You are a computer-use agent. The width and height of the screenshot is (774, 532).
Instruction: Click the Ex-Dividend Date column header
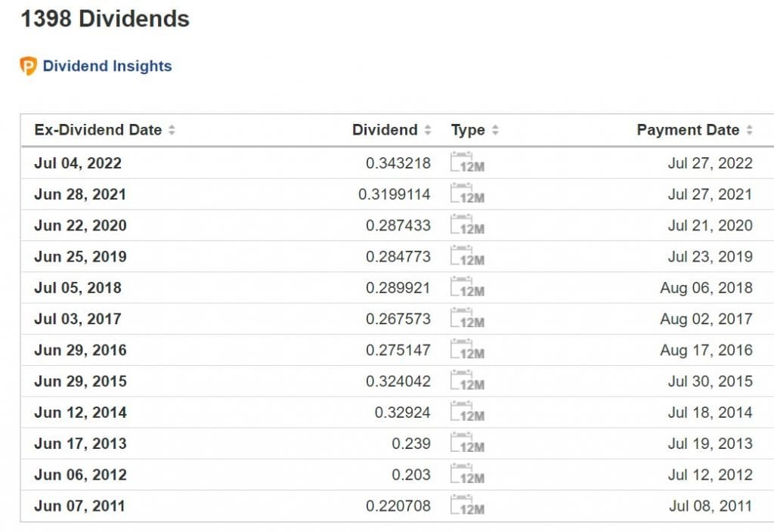98,130
